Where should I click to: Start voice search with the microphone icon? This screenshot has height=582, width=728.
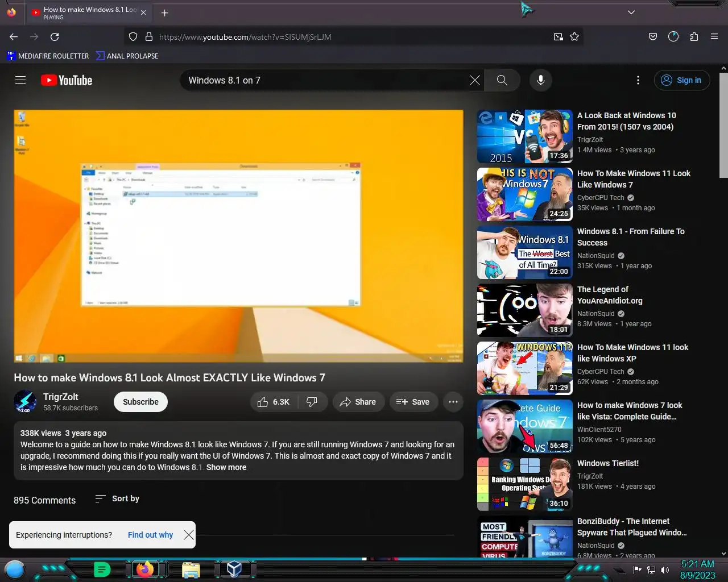pyautogui.click(x=541, y=80)
